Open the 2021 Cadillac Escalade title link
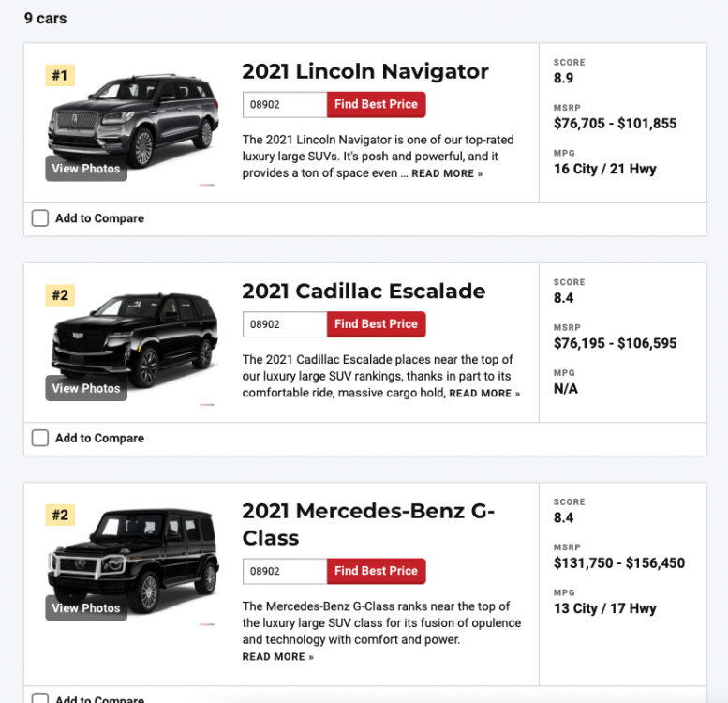Image resolution: width=728 pixels, height=703 pixels. 364,292
